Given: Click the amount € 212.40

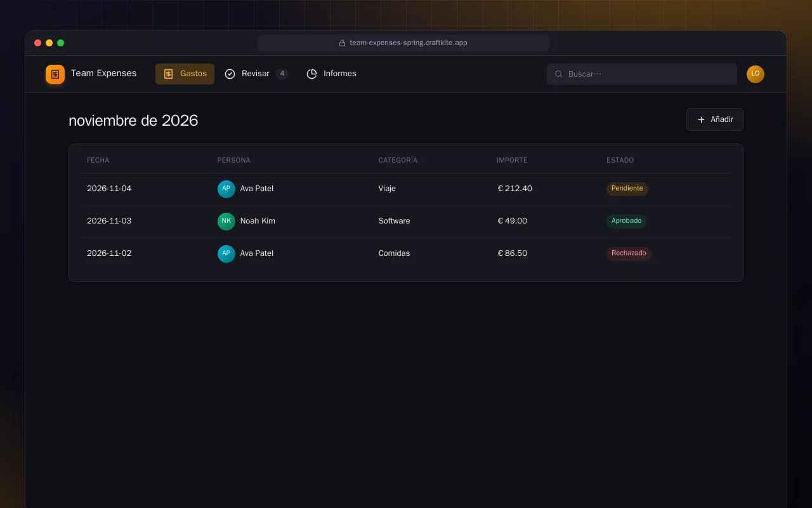Looking at the screenshot, I should (x=515, y=189).
